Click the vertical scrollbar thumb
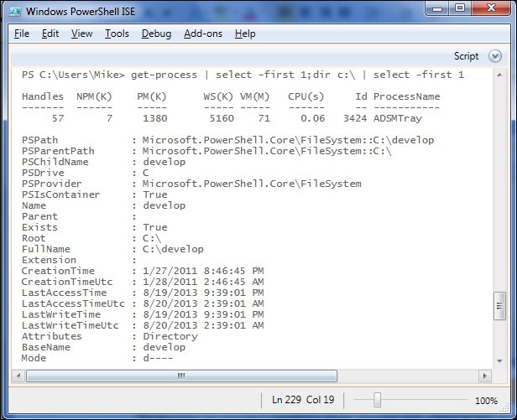The height and width of the screenshot is (420, 517). [499, 306]
